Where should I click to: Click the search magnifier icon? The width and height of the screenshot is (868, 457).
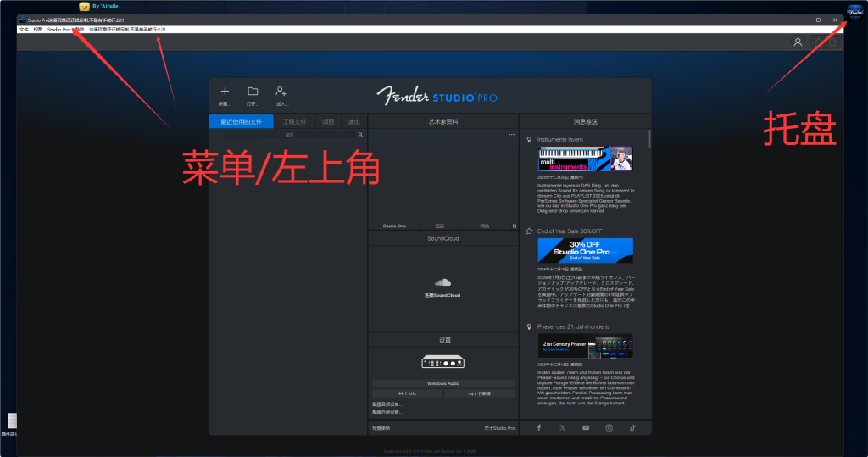click(360, 135)
